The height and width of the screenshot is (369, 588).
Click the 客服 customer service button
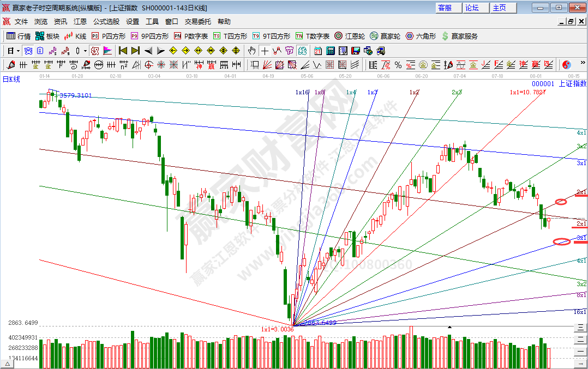coord(445,8)
